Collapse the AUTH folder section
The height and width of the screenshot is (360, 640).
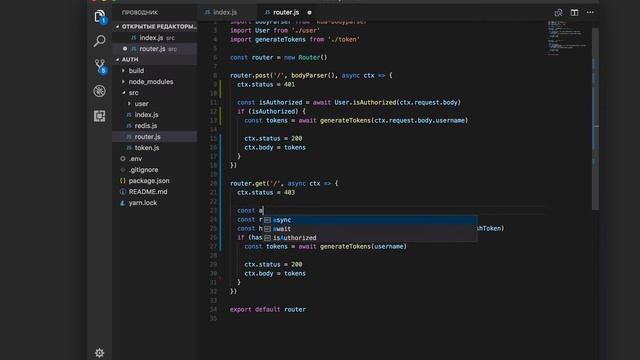[155, 60]
